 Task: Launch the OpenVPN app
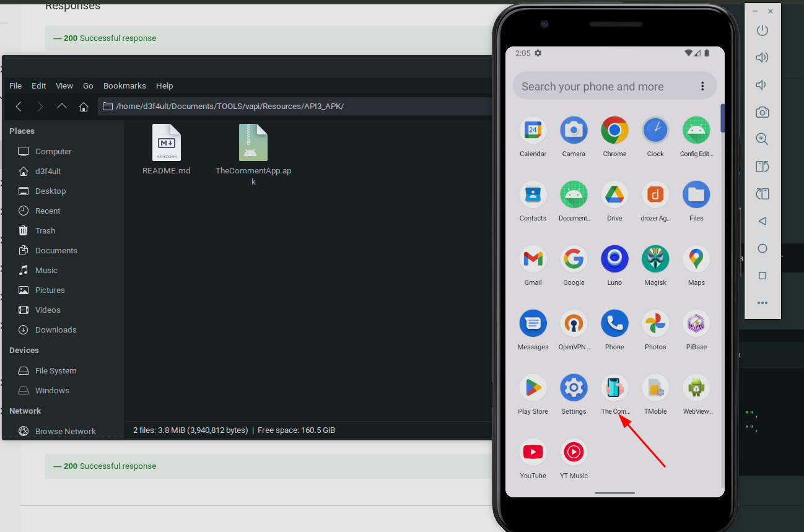[574, 324]
